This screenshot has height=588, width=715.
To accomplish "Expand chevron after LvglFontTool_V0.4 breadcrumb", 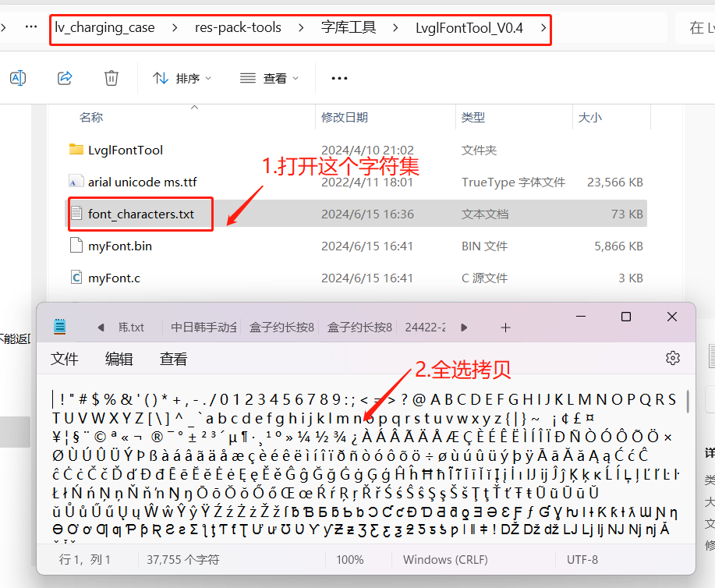I will (543, 28).
